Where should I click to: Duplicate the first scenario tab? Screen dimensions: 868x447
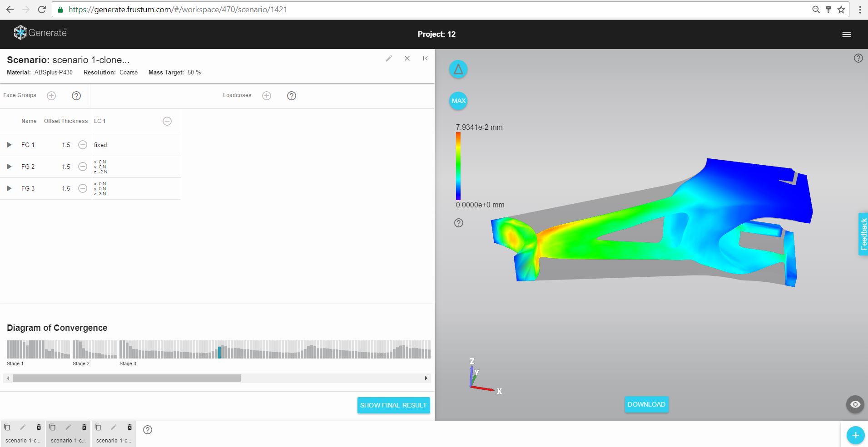click(x=7, y=427)
